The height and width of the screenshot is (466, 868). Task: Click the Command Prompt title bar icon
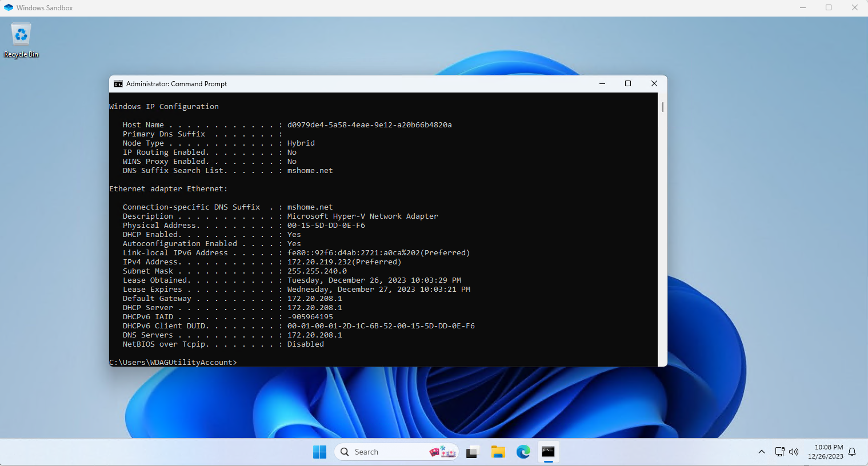(118, 84)
